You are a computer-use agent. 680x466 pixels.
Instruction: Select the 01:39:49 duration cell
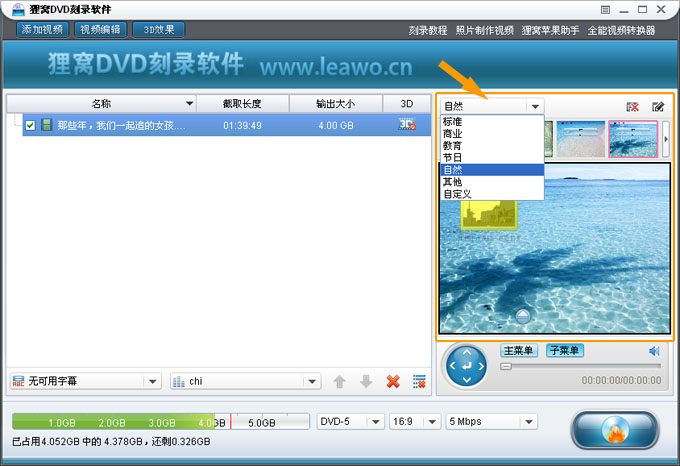pos(242,126)
